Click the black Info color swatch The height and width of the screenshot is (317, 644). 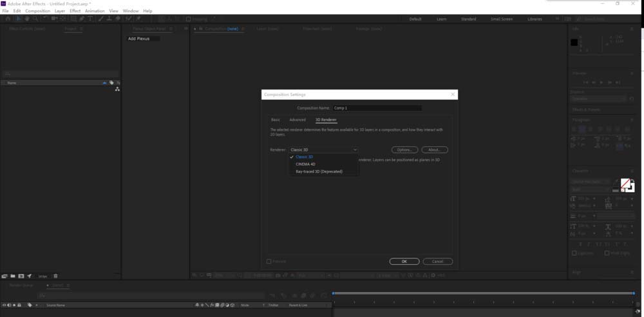pos(574,42)
